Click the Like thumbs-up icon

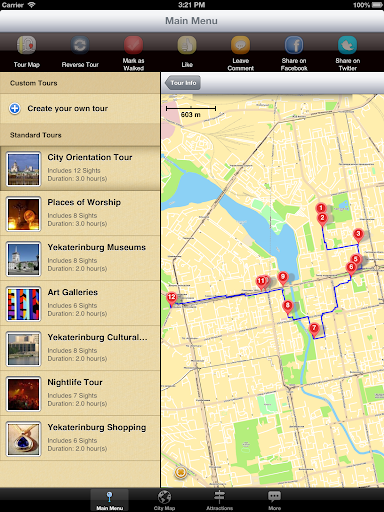click(187, 45)
